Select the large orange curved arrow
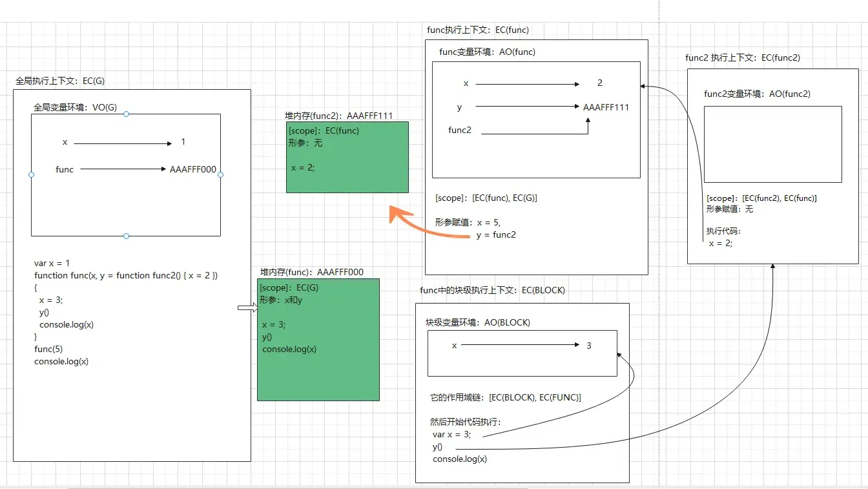The height and width of the screenshot is (489, 868). (420, 223)
